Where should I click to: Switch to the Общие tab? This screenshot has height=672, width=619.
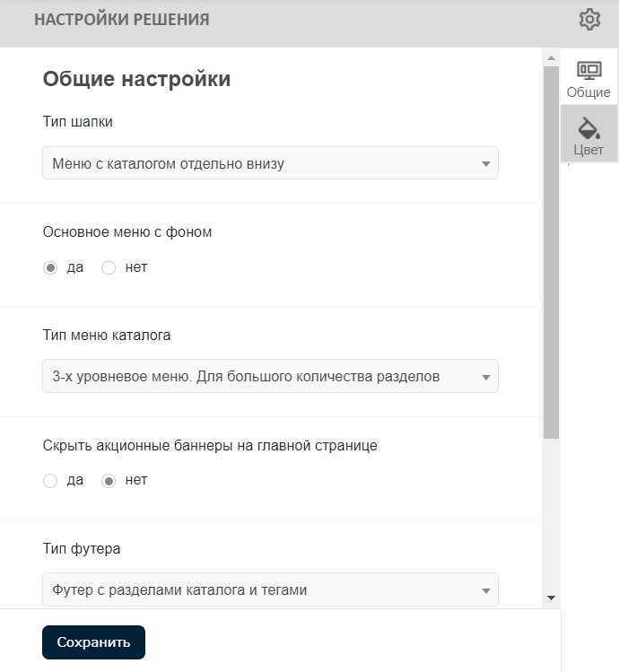pos(588,92)
